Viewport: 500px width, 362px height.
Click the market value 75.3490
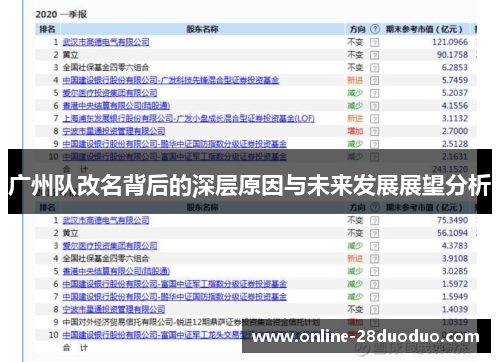point(452,220)
